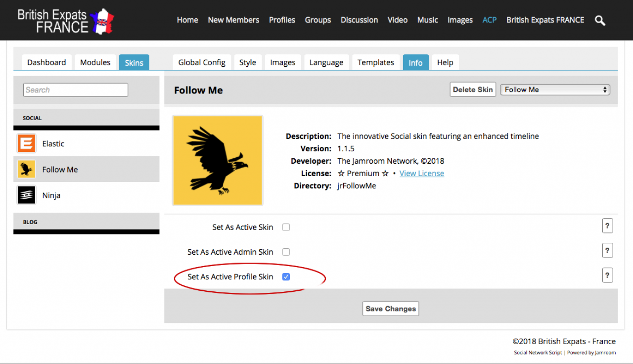The height and width of the screenshot is (364, 633).
Task: Open the Discussion menu item
Action: tap(360, 20)
